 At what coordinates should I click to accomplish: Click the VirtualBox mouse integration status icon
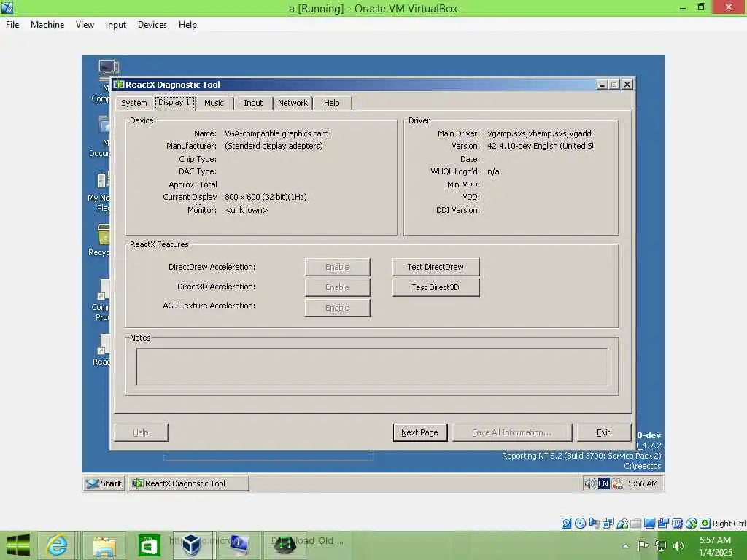(x=692, y=524)
